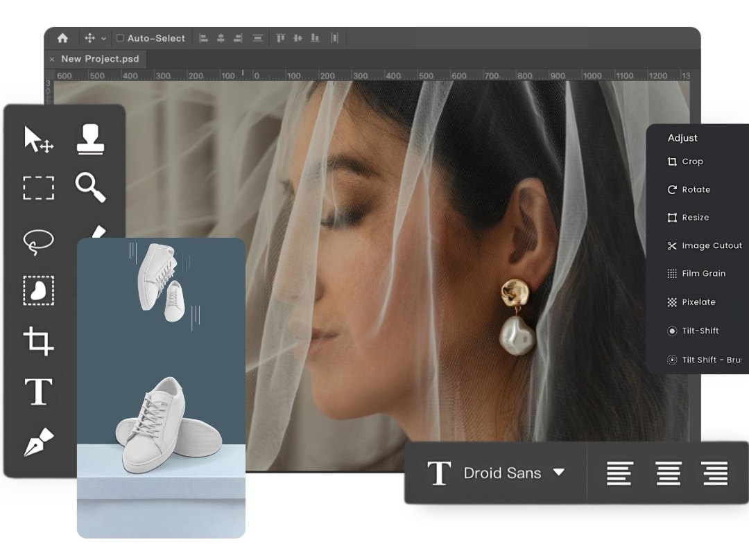Expand the move tool options chevron
This screenshot has width=749, height=560.
tap(104, 39)
